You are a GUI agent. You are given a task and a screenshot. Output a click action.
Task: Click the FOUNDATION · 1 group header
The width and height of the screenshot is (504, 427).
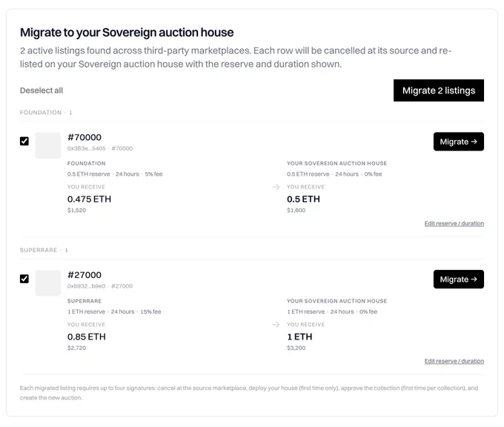point(46,112)
